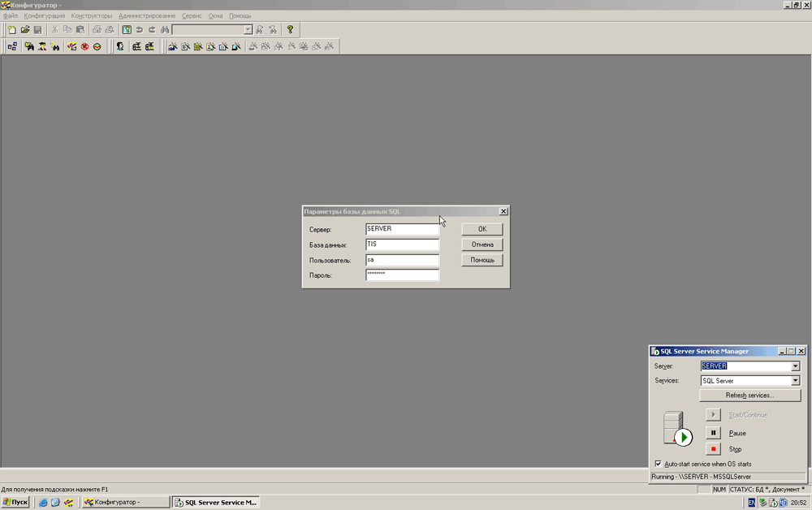812x510 pixels.
Task: Click the Отмена button
Action: [x=482, y=244]
